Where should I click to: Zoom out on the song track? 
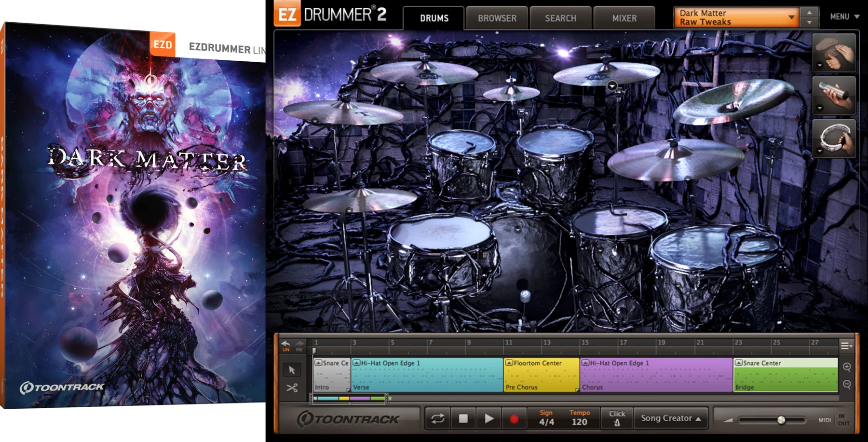click(x=847, y=385)
